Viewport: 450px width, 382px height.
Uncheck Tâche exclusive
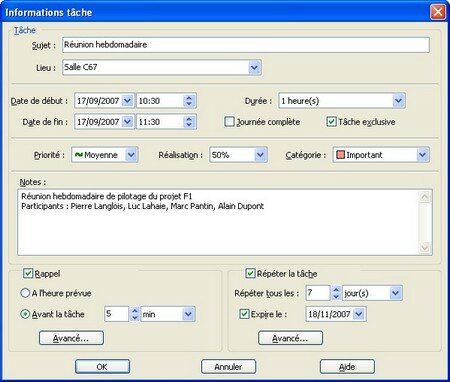pos(331,122)
